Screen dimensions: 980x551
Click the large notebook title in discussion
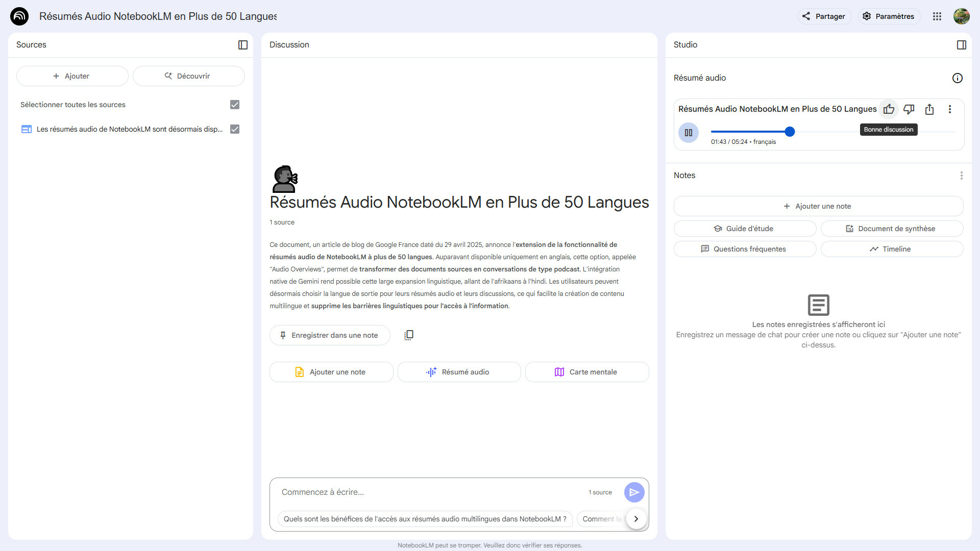[x=459, y=203]
